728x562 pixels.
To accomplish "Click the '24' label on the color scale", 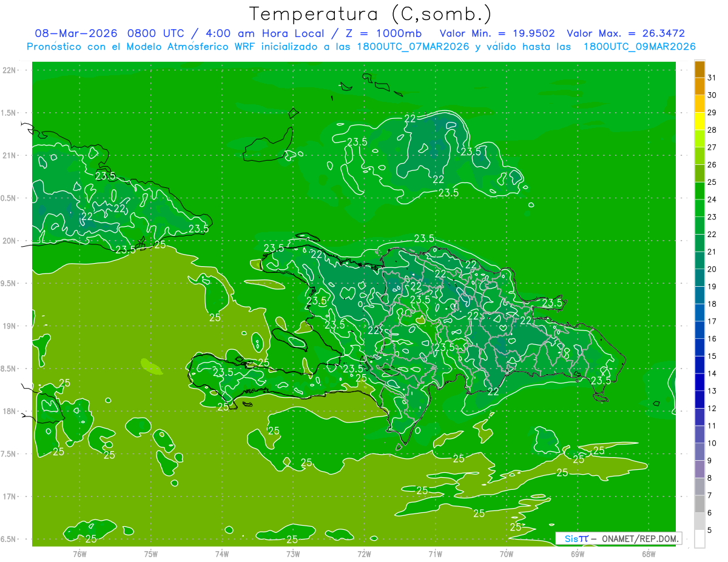I will (712, 199).
